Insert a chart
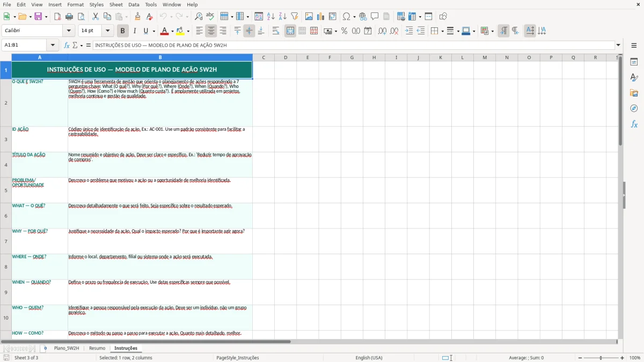Viewport: 644px width, 362px height. point(321,17)
